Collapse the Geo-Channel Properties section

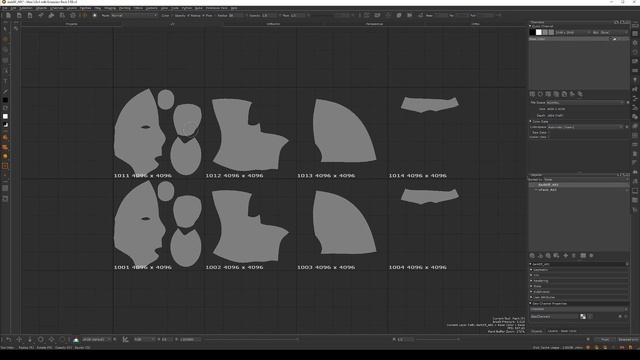coord(531,303)
